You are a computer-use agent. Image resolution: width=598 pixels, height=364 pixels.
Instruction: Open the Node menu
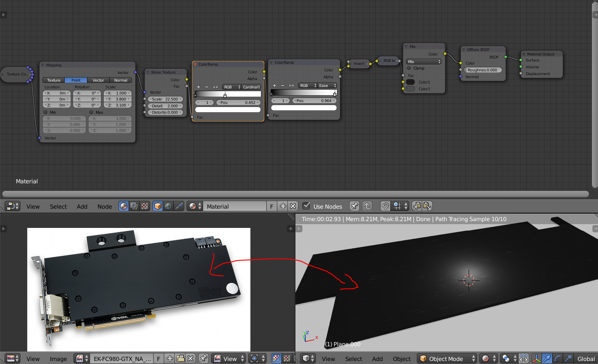tap(105, 206)
